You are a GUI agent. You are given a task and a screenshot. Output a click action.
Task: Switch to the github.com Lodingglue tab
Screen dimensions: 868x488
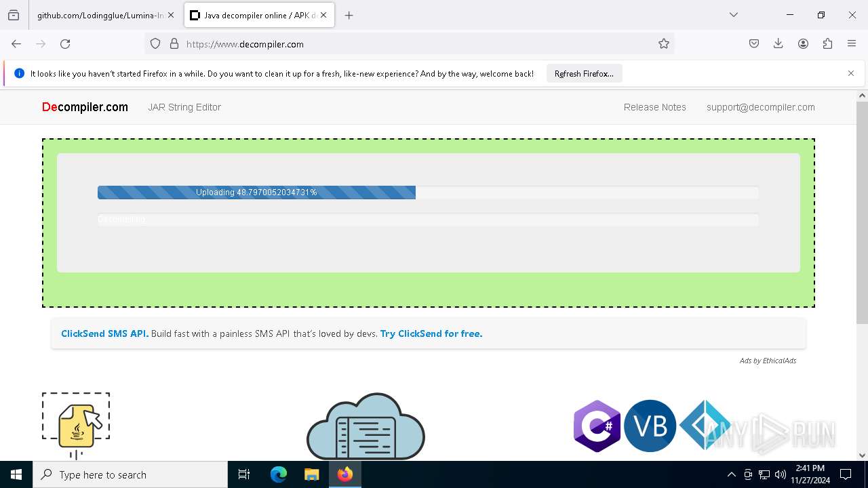[100, 15]
